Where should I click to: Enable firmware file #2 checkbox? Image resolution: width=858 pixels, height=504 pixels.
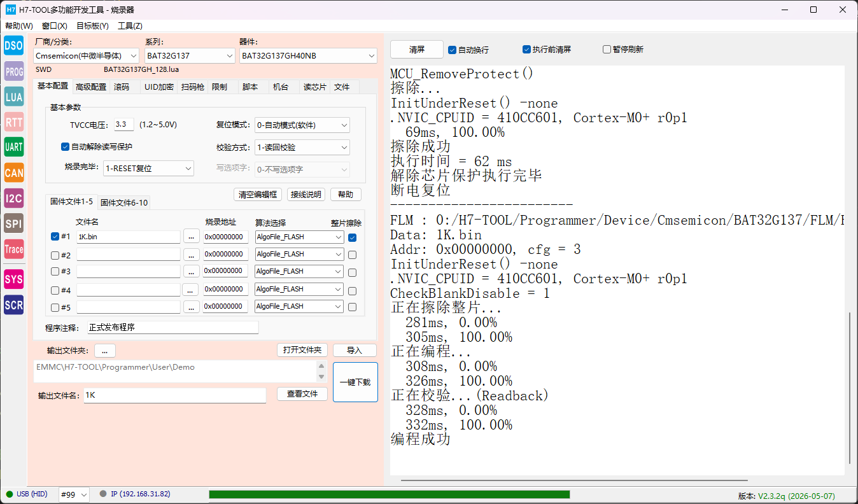[x=55, y=255]
